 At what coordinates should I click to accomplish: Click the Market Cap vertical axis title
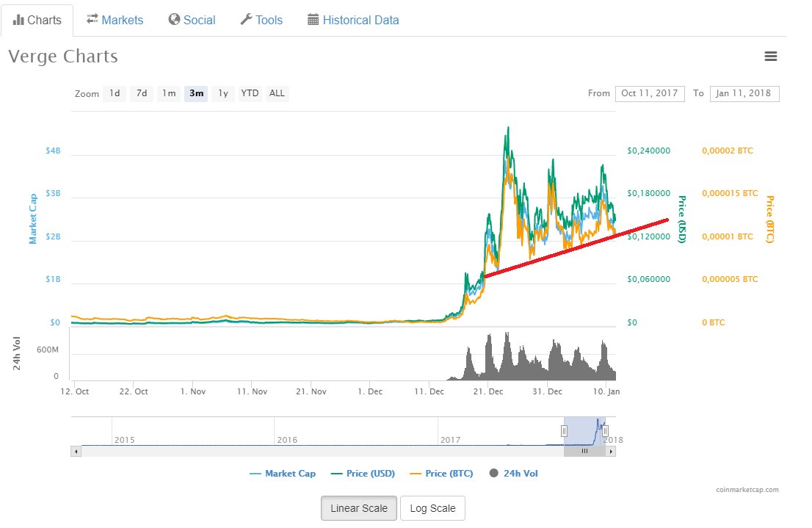coord(32,219)
